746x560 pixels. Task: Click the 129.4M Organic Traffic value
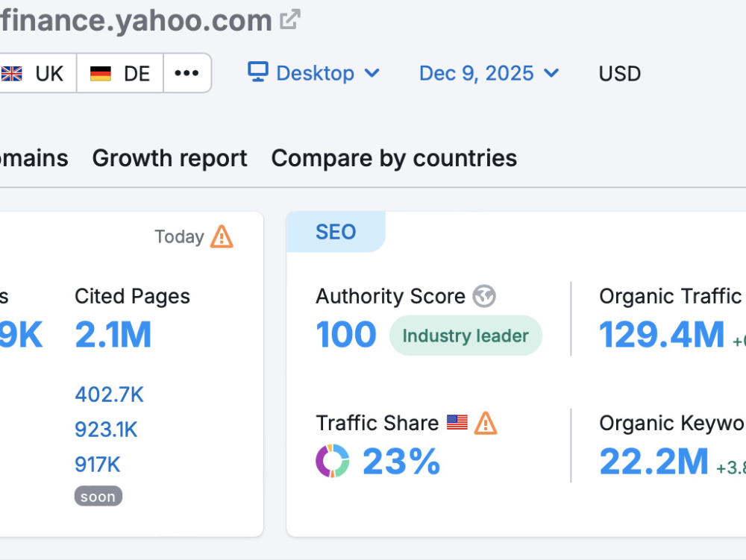coord(662,335)
